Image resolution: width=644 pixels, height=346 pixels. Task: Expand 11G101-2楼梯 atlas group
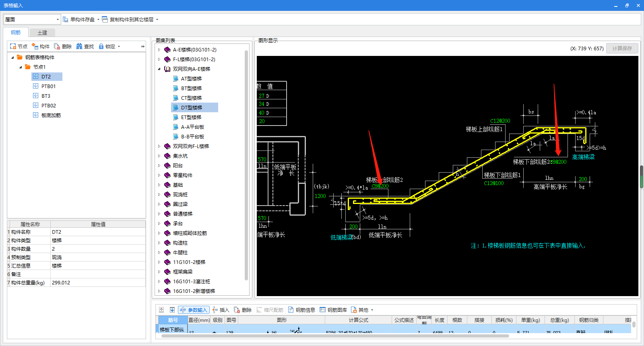point(159,262)
